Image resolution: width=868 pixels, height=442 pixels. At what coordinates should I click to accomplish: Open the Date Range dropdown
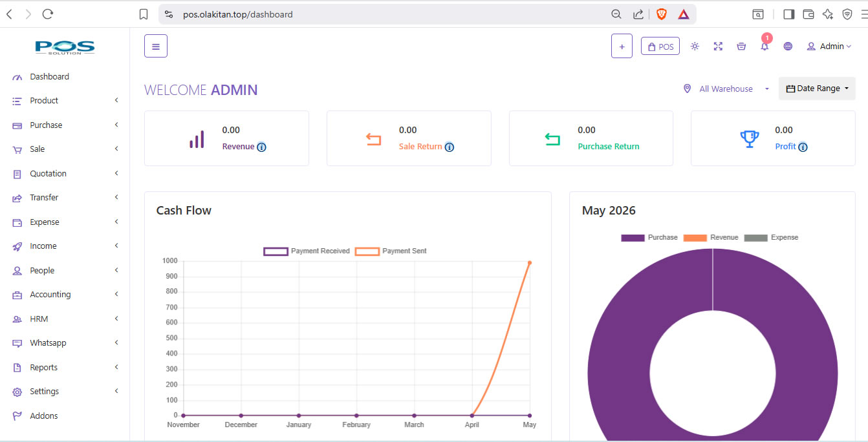point(817,89)
